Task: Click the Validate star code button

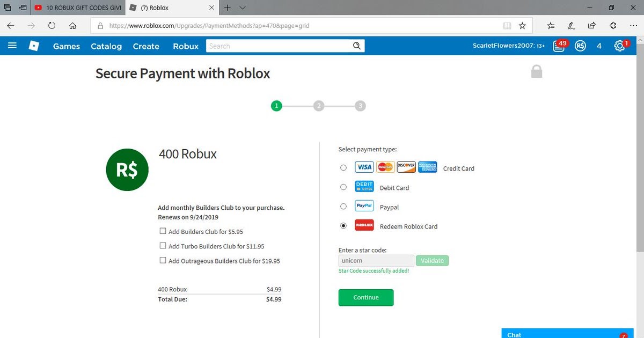Action: click(432, 261)
